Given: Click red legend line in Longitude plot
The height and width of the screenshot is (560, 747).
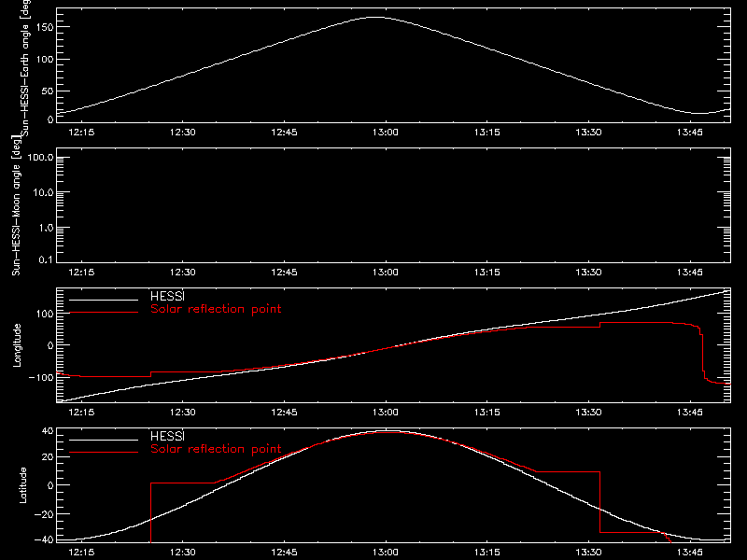Looking at the screenshot, I should [104, 313].
